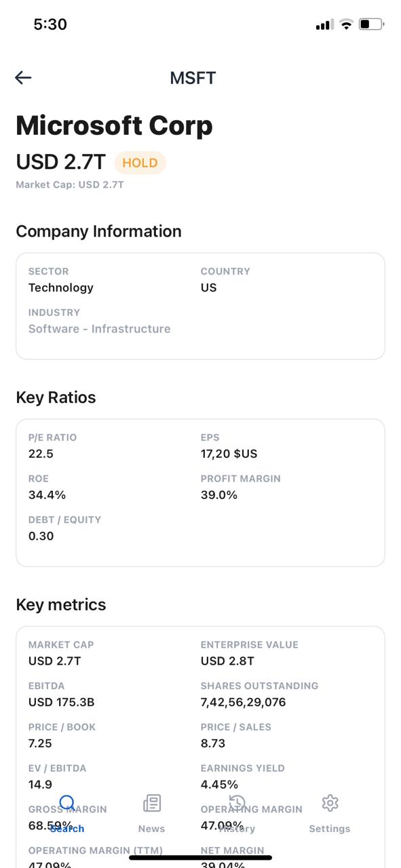Tap the battery indicator icon
The image size is (401, 868).
[372, 24]
